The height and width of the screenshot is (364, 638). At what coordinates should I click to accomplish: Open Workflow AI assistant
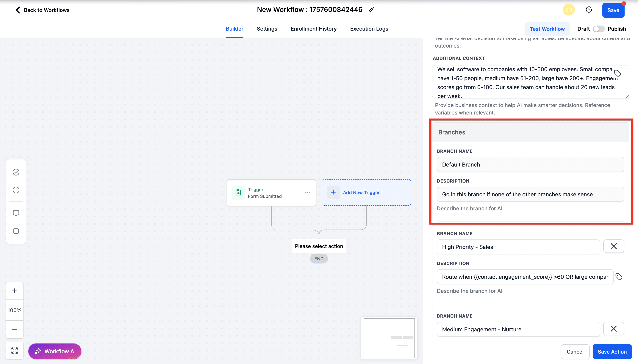[x=55, y=351]
